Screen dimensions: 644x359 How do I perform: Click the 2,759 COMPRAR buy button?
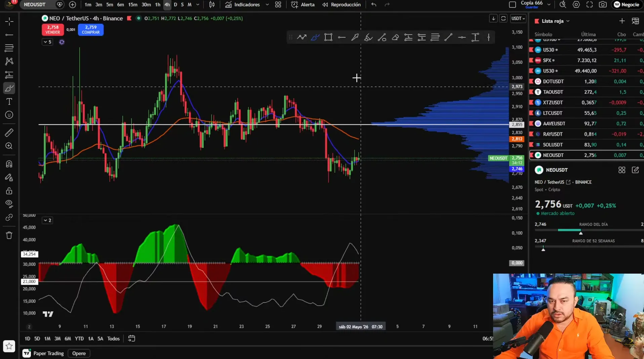point(91,30)
